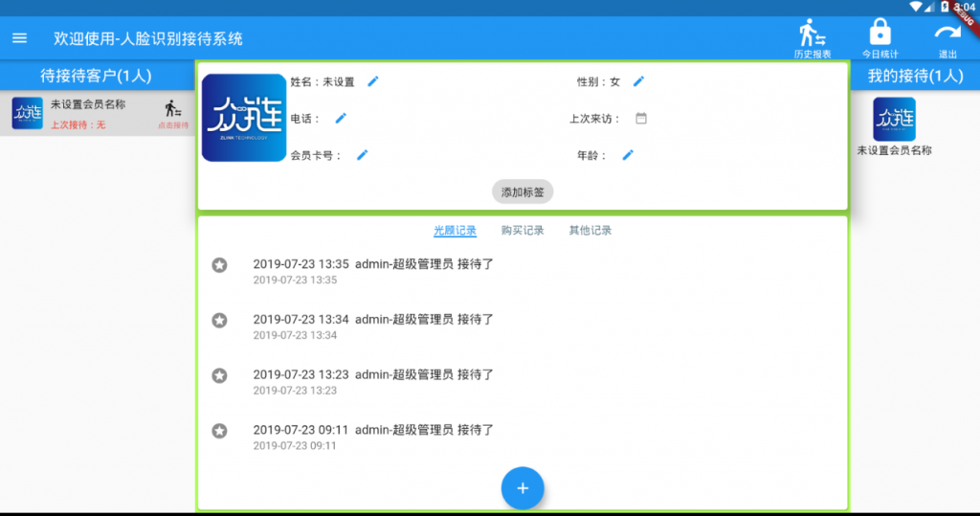Image resolution: width=980 pixels, height=516 pixels.
Task: Edit the 年龄 age field pencil
Action: [x=628, y=155]
